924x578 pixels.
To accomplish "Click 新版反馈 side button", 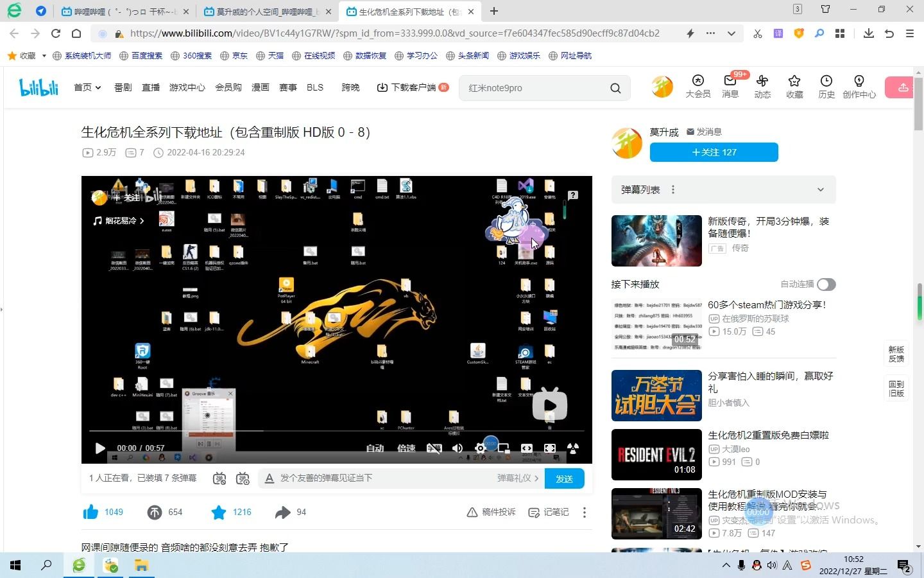I will 896,354.
